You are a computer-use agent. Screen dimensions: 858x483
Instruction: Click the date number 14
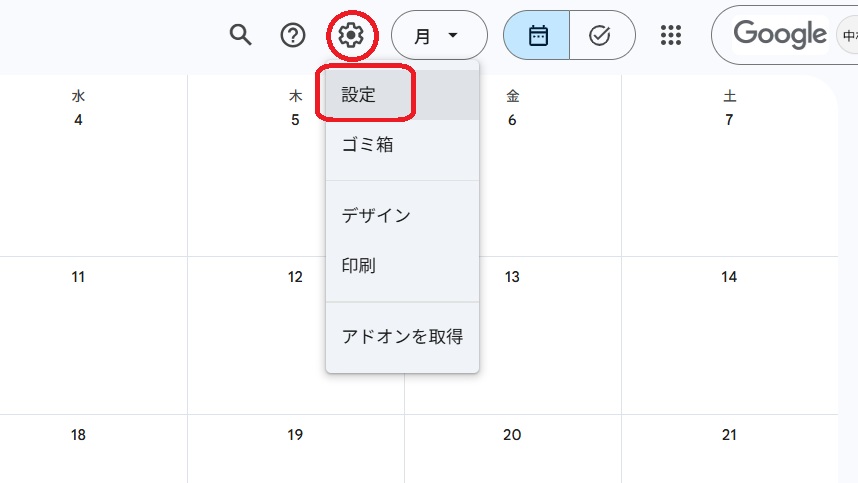(729, 277)
